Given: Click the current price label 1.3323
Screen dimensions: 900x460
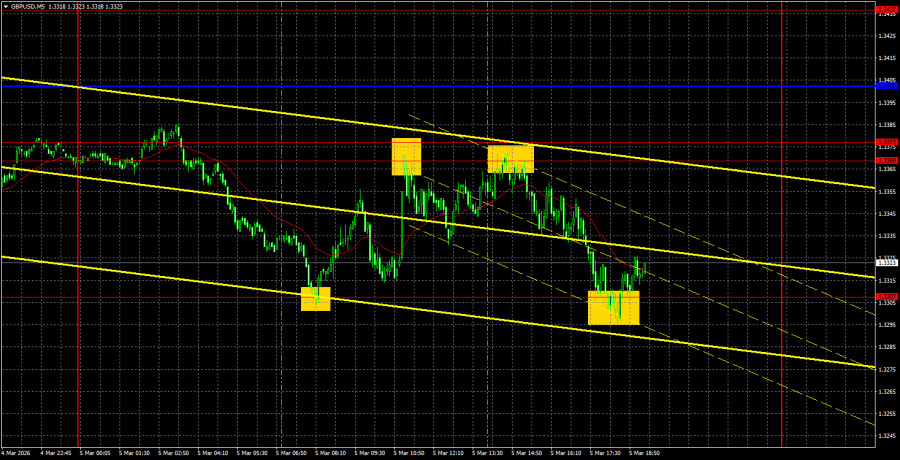Looking at the screenshot, I should coord(884,262).
